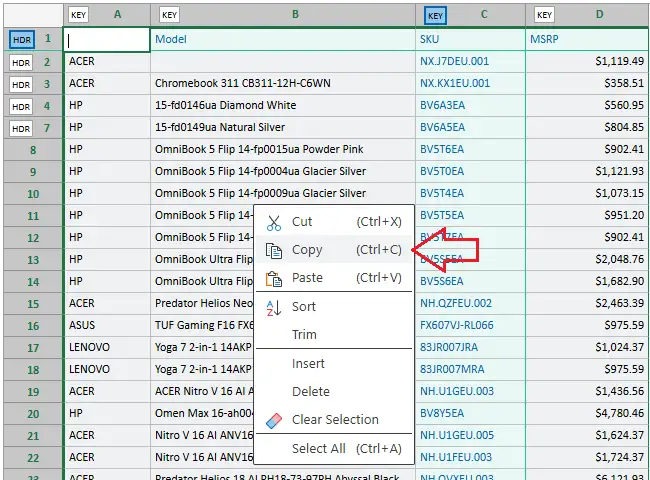Choose Clear Selection from the context menu

tap(334, 419)
